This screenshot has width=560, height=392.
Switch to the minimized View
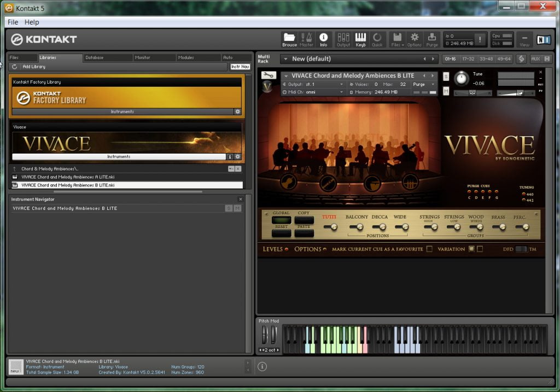click(524, 39)
